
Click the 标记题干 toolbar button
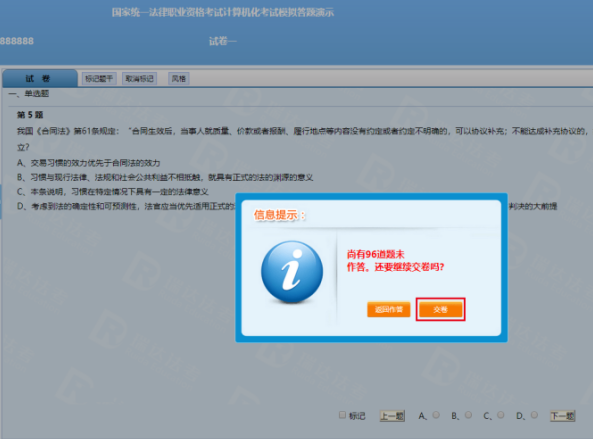[99, 79]
